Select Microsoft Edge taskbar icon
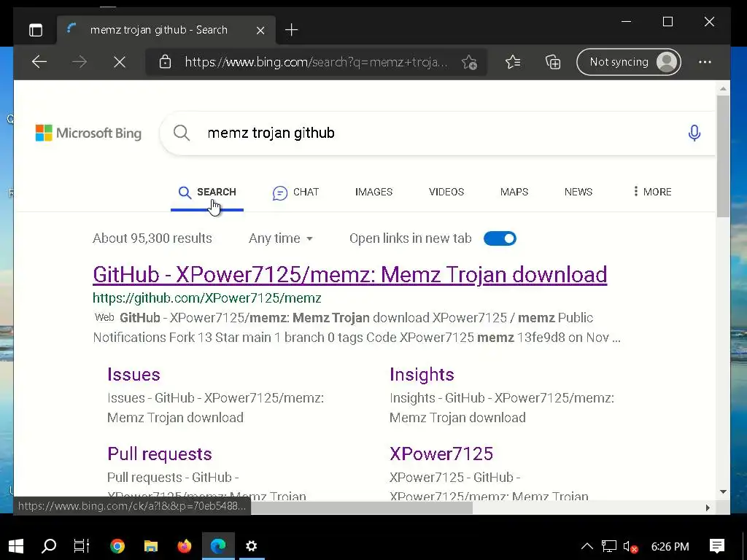Viewport: 747px width, 560px height. pos(218,546)
